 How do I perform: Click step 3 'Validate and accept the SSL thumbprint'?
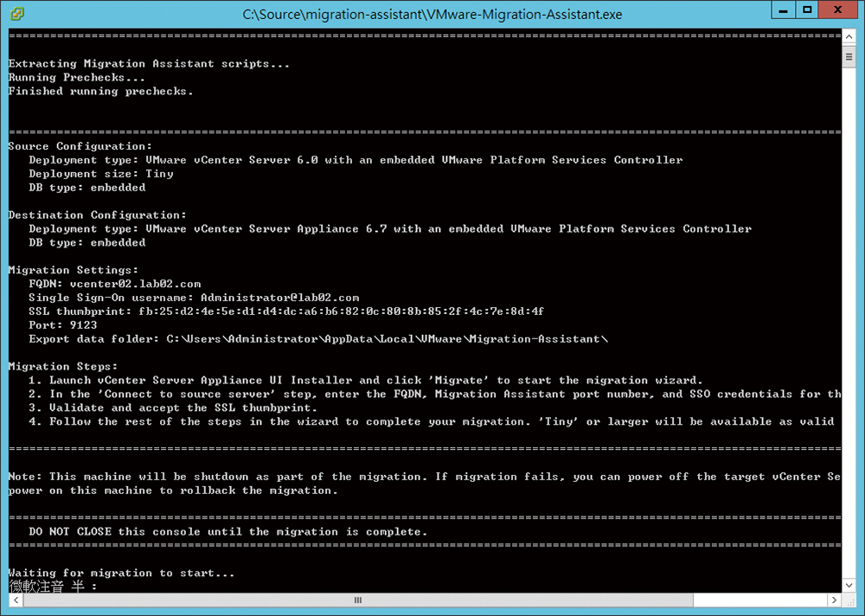click(x=173, y=407)
